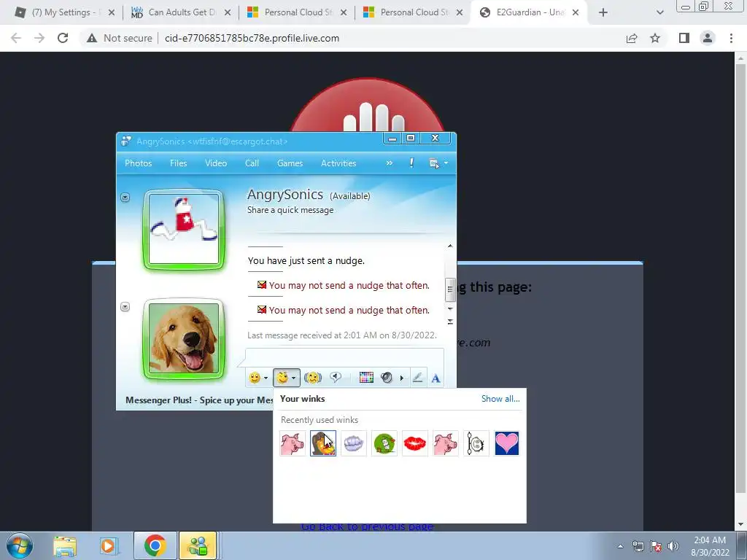Image resolution: width=747 pixels, height=560 pixels.
Task: Click the message input field
Action: click(x=344, y=357)
